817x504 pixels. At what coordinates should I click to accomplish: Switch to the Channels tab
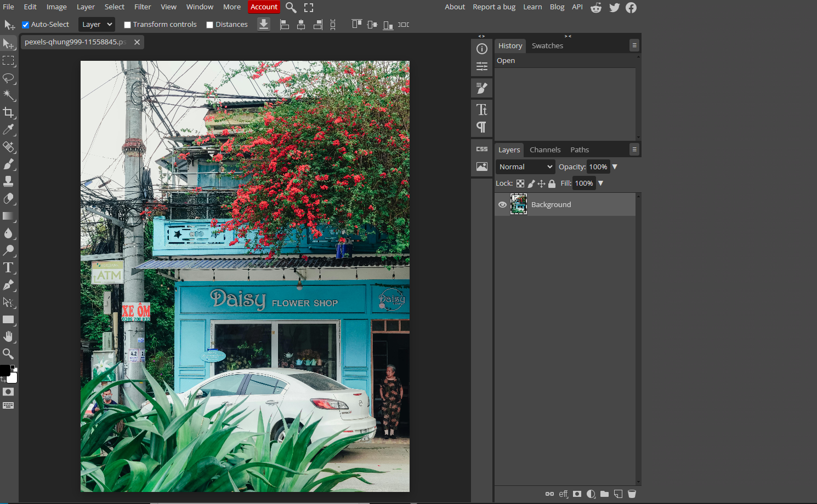(x=545, y=149)
